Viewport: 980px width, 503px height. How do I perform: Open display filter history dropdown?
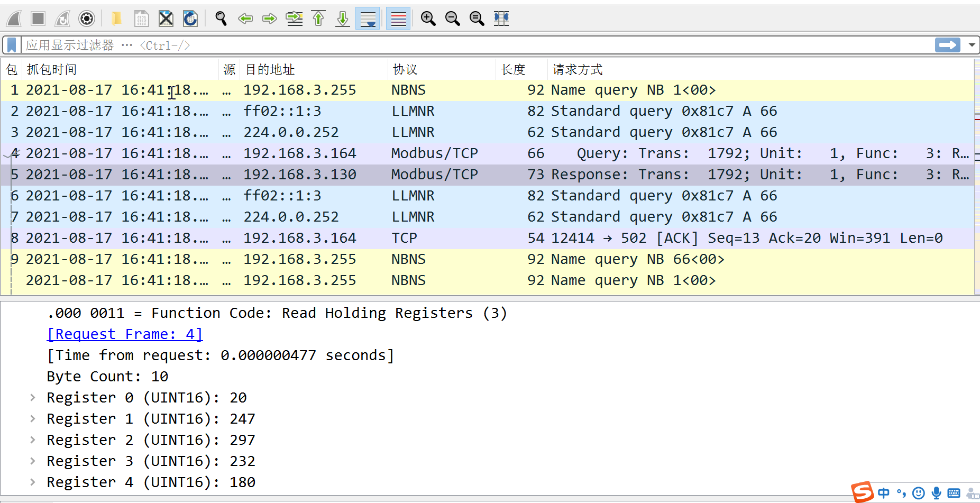972,45
